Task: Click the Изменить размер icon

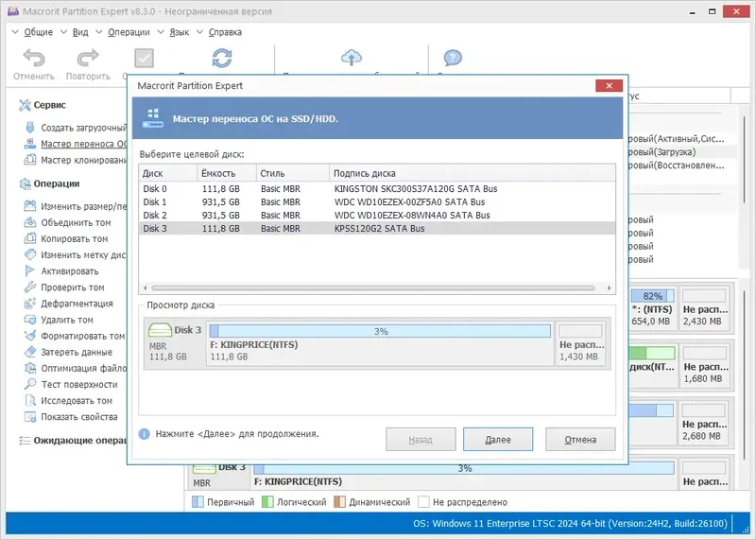Action: coord(30,206)
